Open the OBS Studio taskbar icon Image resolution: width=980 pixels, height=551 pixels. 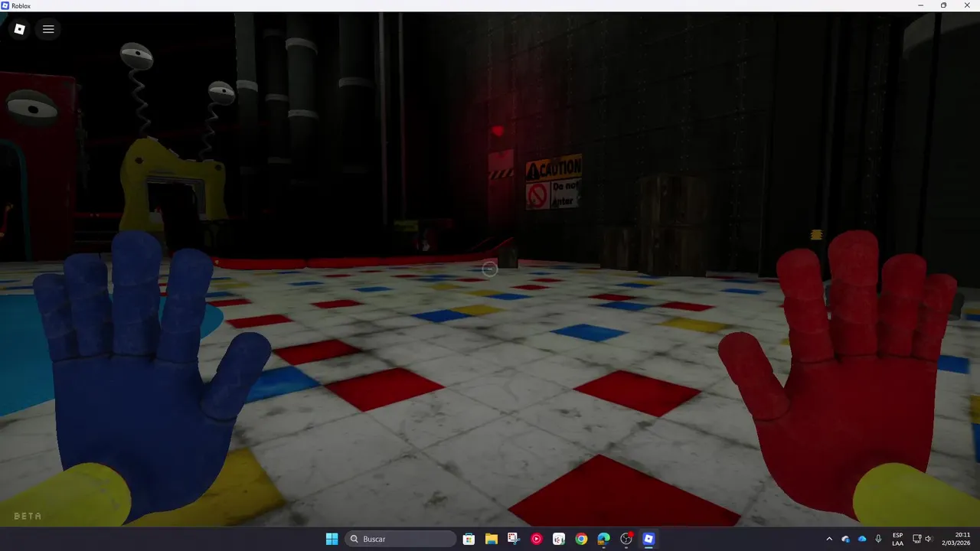(x=626, y=539)
